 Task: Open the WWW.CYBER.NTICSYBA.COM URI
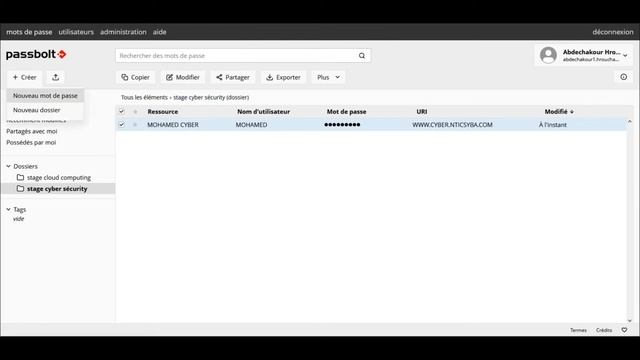(452, 125)
